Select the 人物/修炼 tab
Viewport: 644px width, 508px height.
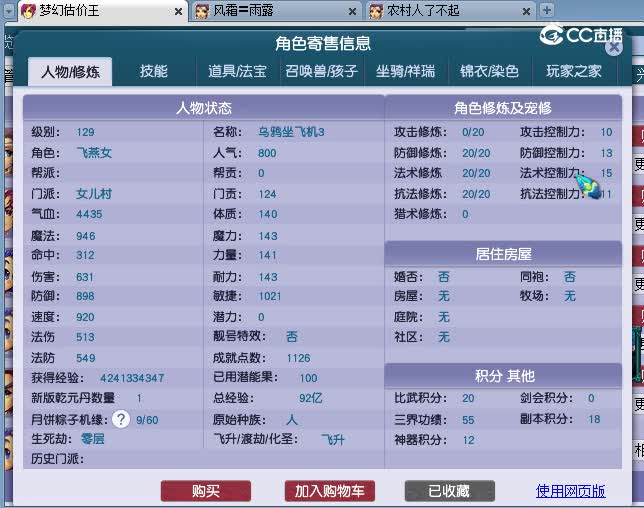[x=70, y=72]
